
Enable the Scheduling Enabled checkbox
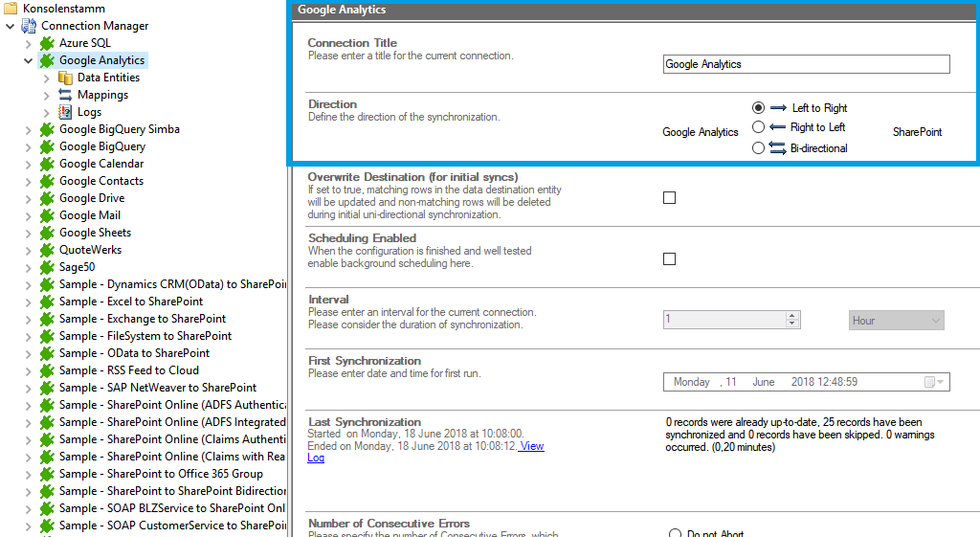tap(670, 259)
